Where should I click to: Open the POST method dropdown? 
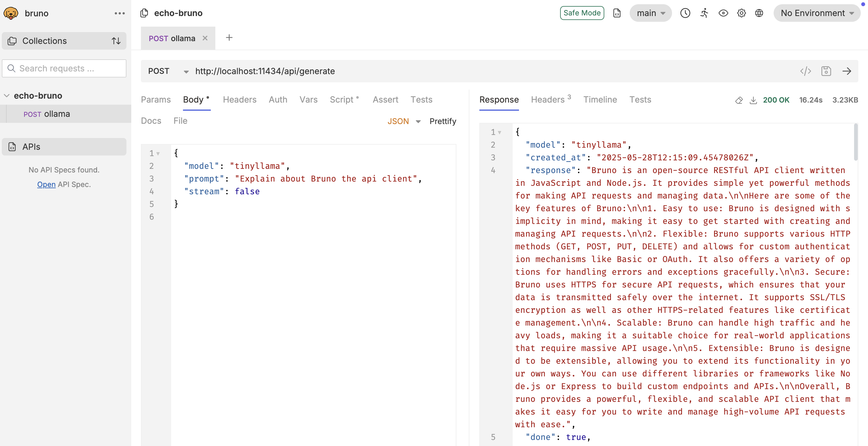(x=168, y=71)
